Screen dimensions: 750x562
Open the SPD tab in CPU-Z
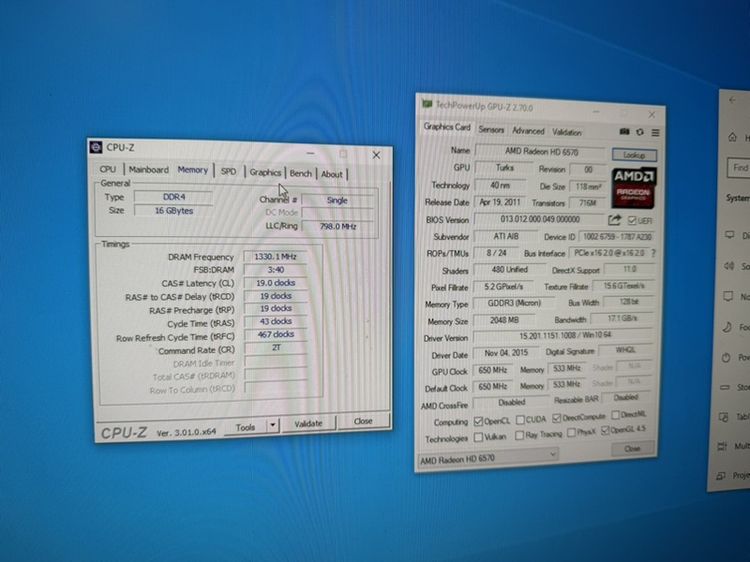229,171
